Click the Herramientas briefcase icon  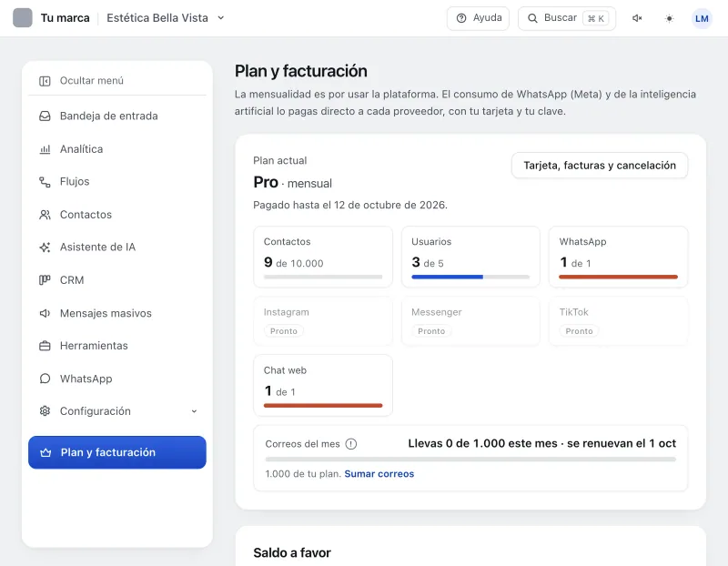click(x=45, y=346)
